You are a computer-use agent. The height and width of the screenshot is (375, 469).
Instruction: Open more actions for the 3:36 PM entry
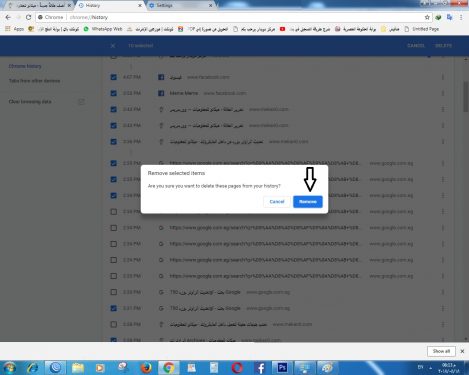(443, 141)
